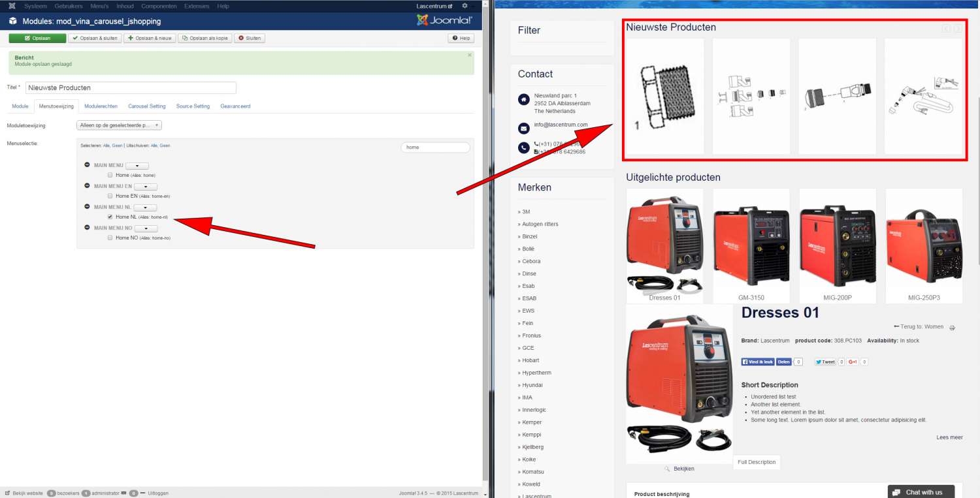980x498 pixels.
Task: Click the home address contact icon
Action: [523, 99]
